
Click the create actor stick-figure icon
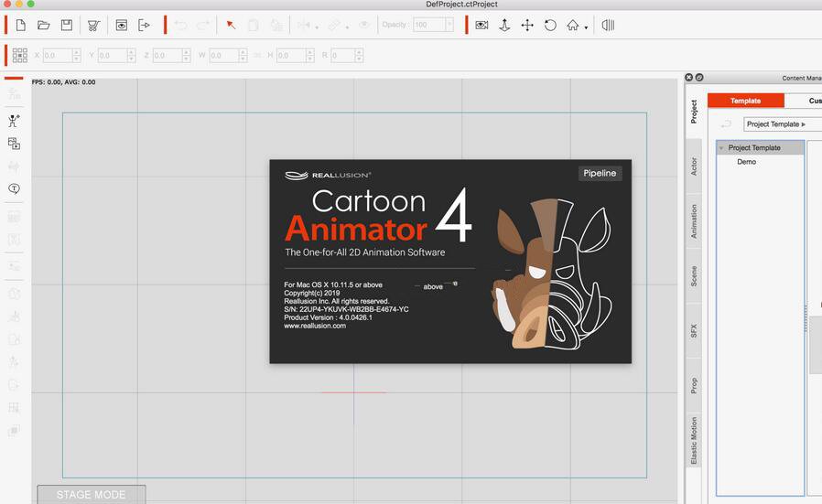[x=14, y=121]
